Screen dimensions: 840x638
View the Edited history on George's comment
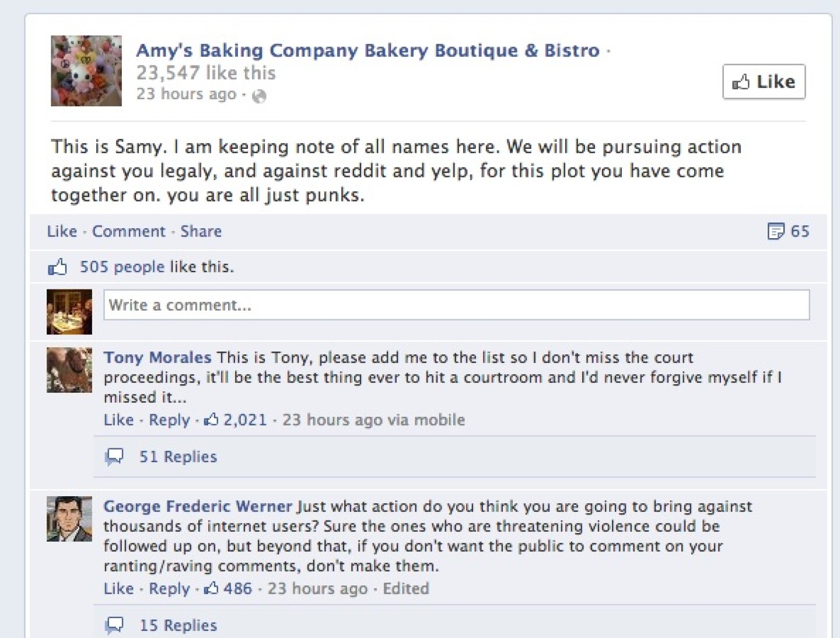[406, 588]
